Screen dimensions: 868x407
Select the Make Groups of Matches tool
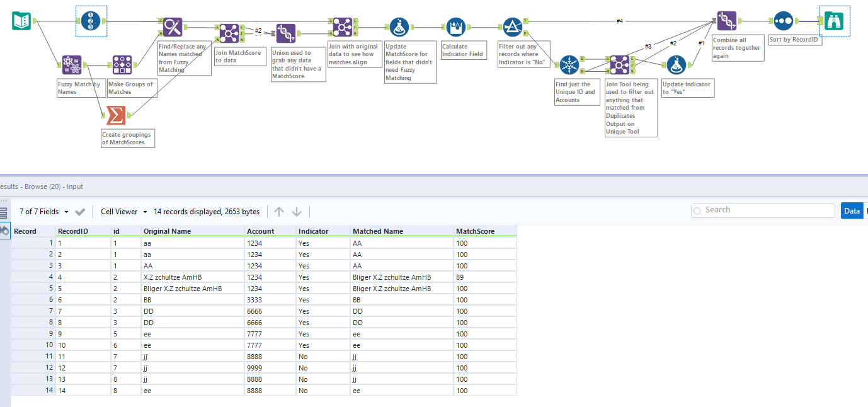coord(121,64)
